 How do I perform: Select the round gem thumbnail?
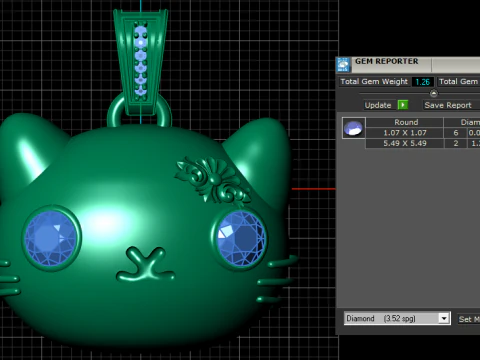click(354, 128)
